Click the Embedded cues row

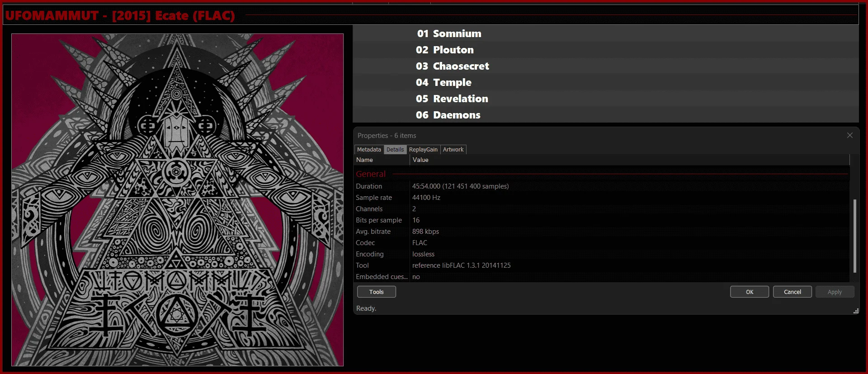602,276
